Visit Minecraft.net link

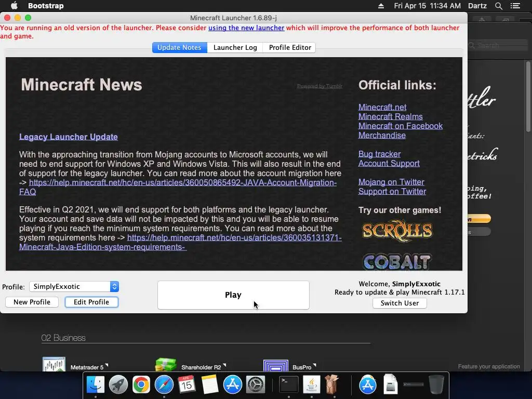tap(382, 107)
